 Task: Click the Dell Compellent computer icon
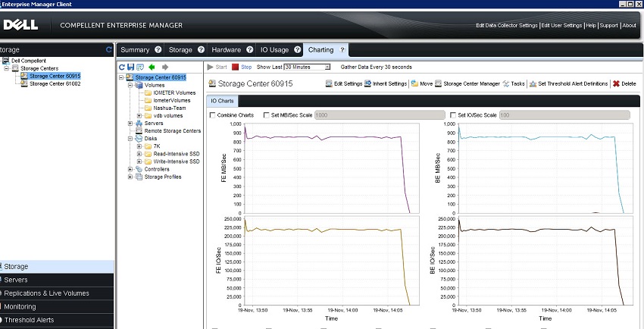click(x=6, y=61)
